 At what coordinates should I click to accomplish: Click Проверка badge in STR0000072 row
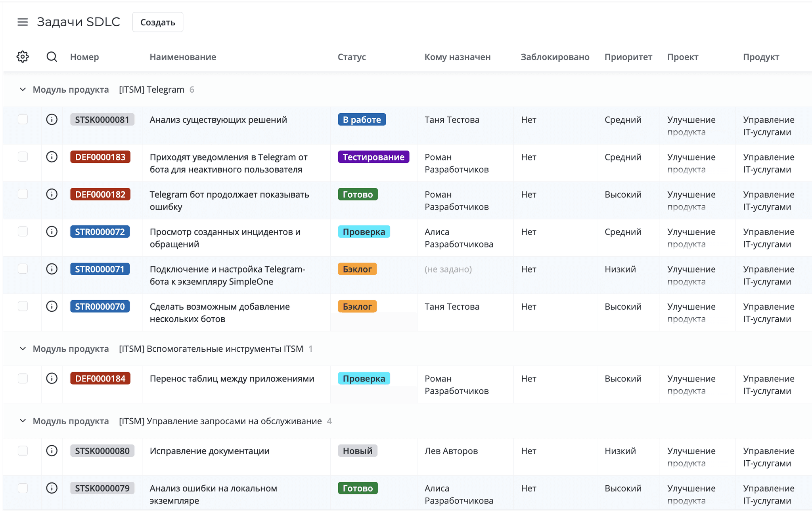(x=364, y=232)
